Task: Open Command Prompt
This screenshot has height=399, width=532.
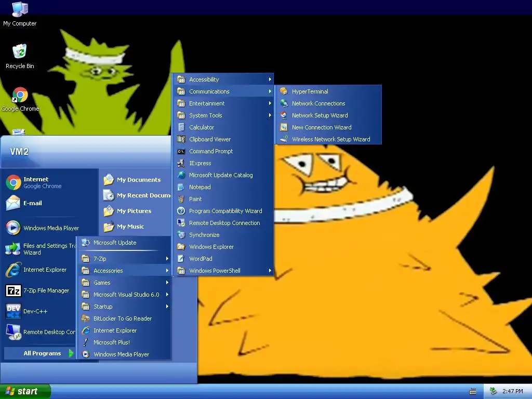Action: (x=223, y=151)
